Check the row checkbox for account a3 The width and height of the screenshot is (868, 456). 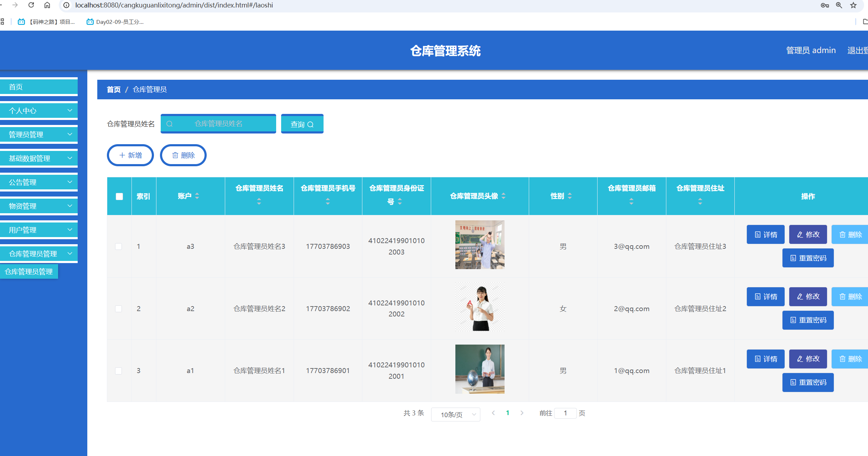tap(119, 246)
